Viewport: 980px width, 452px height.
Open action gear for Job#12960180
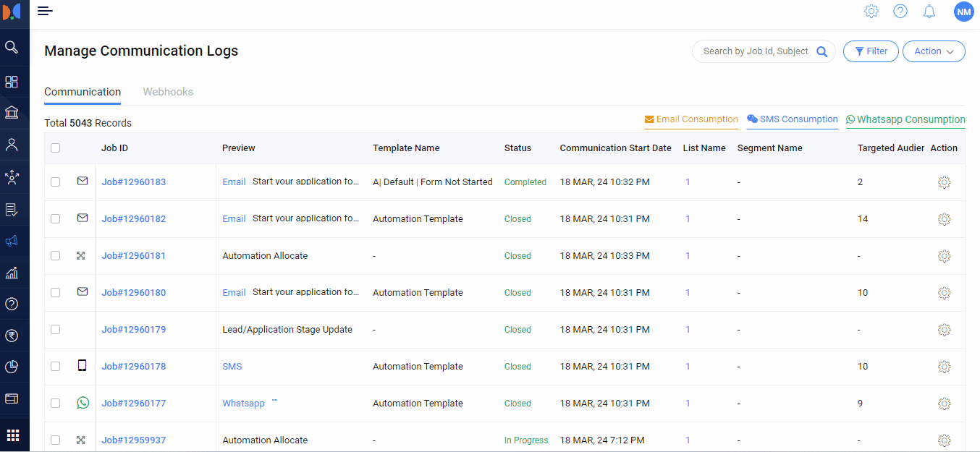944,293
